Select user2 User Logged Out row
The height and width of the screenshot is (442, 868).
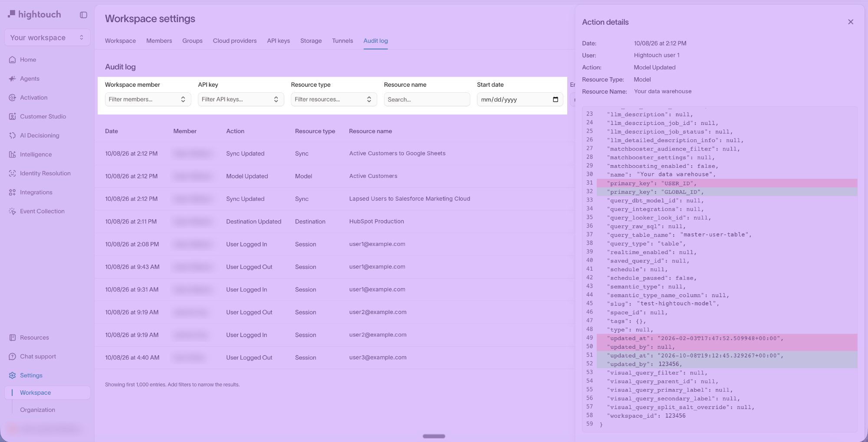(x=335, y=312)
